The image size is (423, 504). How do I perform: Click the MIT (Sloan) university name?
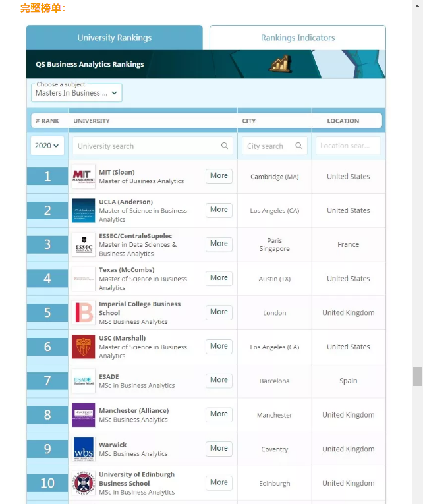(117, 173)
